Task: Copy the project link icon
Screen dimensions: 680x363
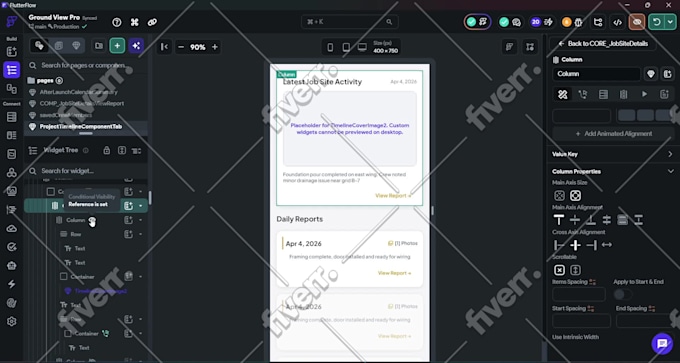Action: [152, 22]
